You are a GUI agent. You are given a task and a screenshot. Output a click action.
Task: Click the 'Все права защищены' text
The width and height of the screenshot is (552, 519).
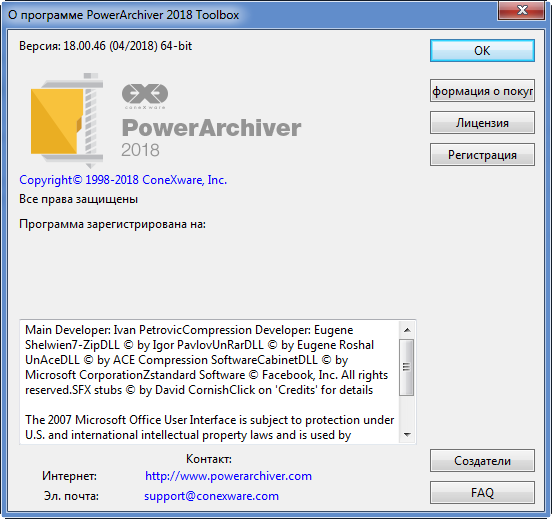78,199
